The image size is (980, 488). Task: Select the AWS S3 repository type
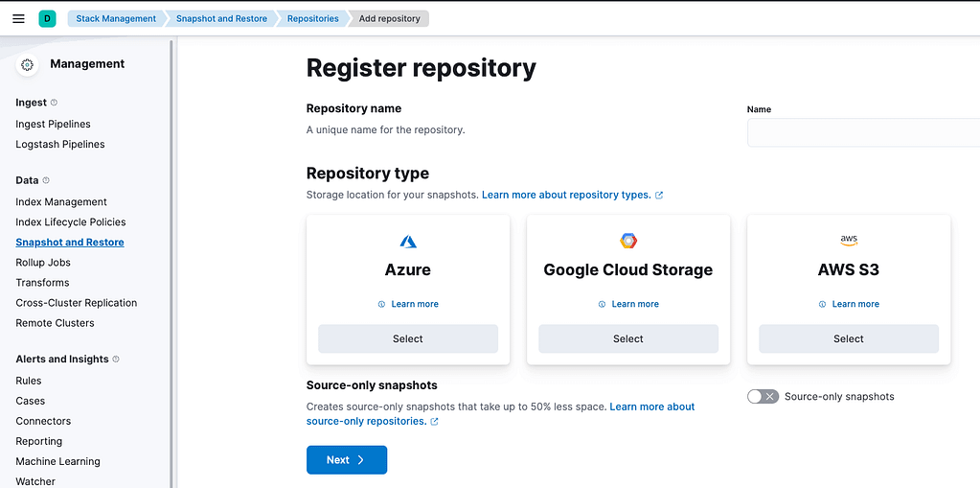pos(849,338)
